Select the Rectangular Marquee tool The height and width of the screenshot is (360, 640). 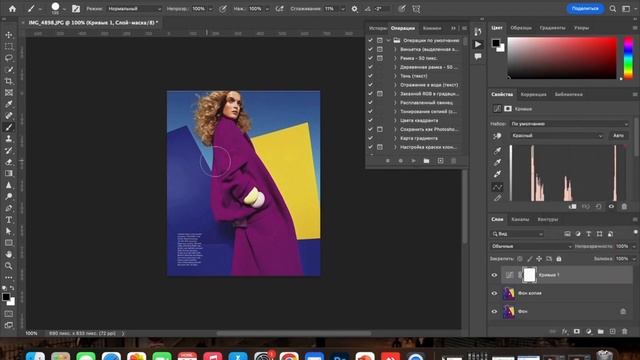(9, 47)
